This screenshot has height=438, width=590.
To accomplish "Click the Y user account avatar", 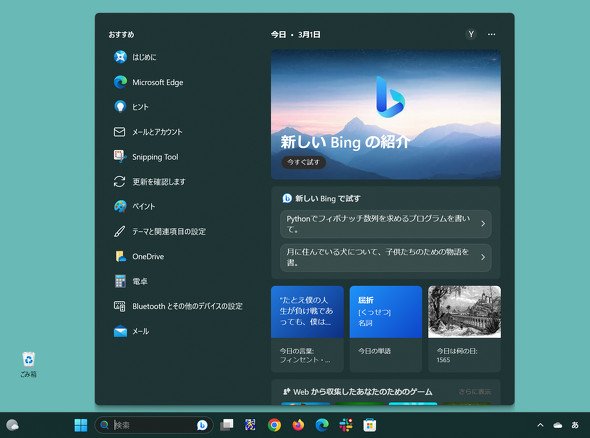I will (x=471, y=34).
